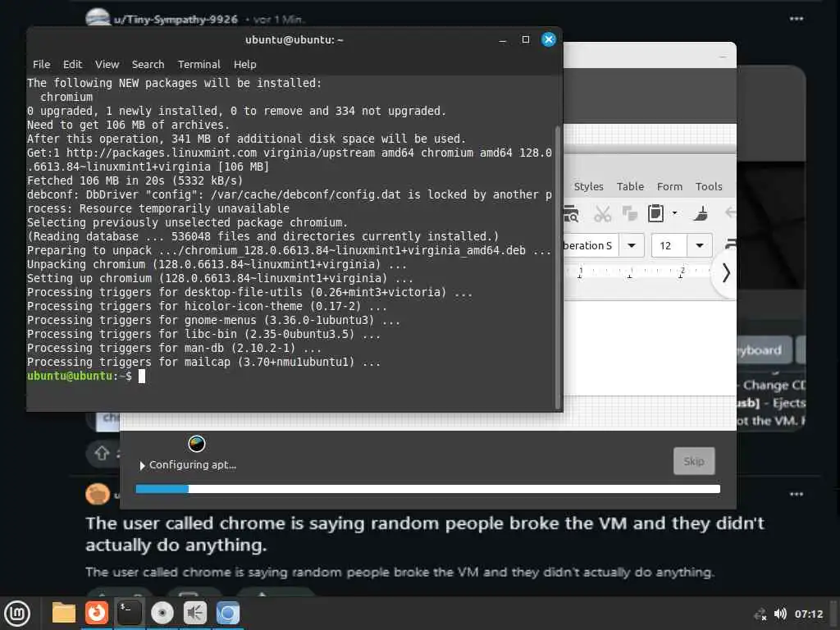Click the Paste clipboard icon in Writer

click(x=655, y=214)
